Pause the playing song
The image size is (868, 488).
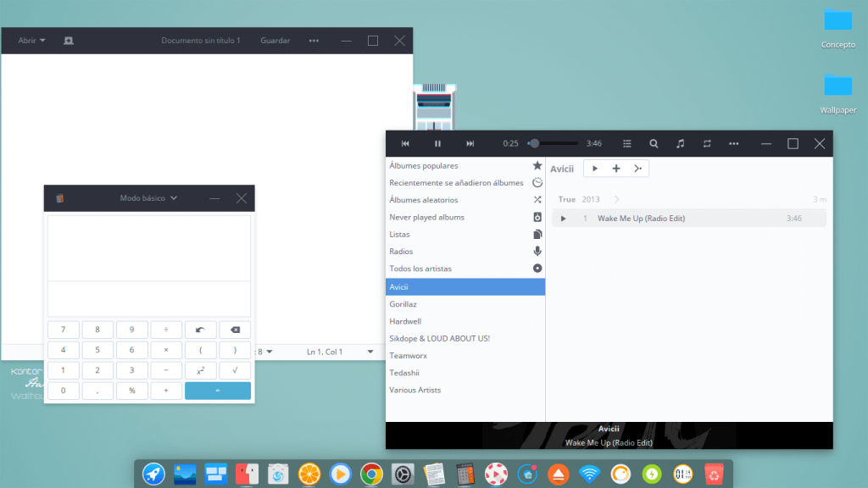437,144
